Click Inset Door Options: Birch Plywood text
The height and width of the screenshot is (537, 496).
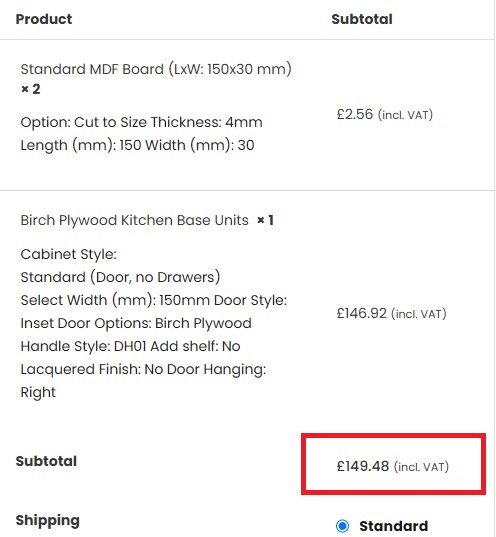pos(136,323)
